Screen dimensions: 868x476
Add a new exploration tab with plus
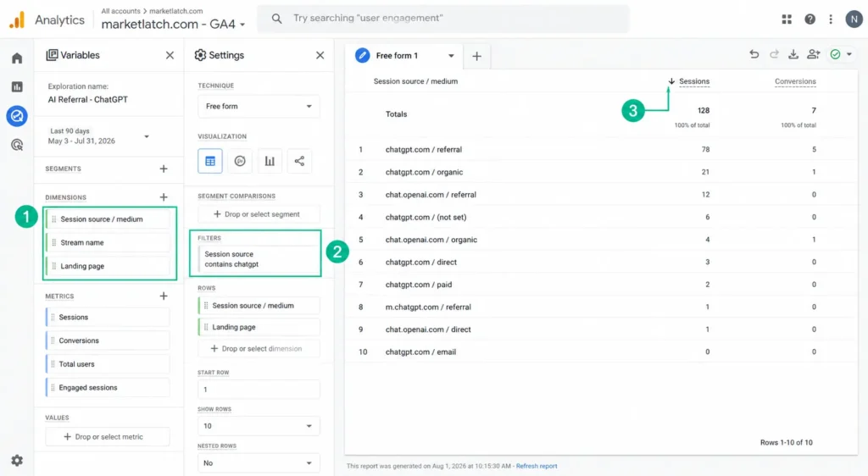point(476,56)
